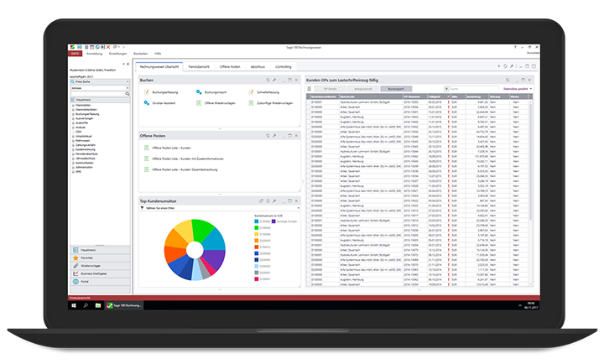The image size is (604, 364).
Task: Click in the Suche field above the table
Action: [474, 89]
